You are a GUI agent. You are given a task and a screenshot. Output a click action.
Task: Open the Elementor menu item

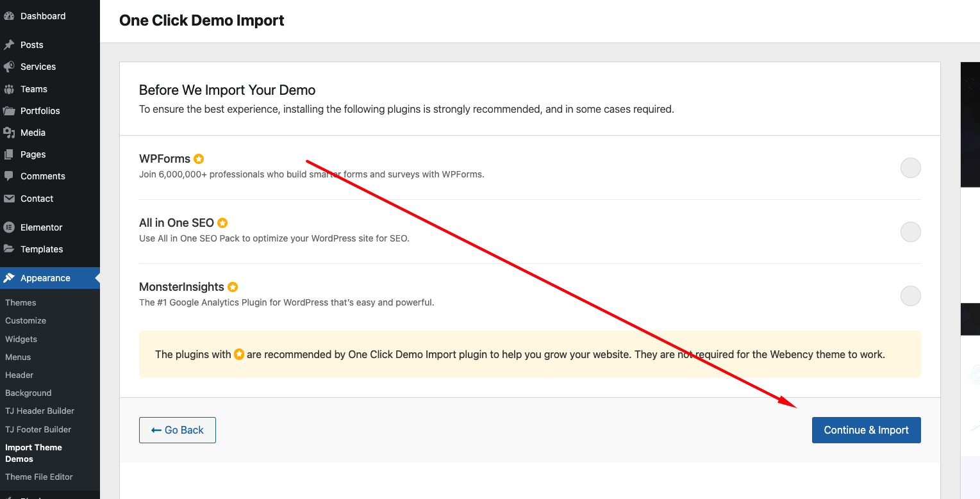(x=50, y=227)
